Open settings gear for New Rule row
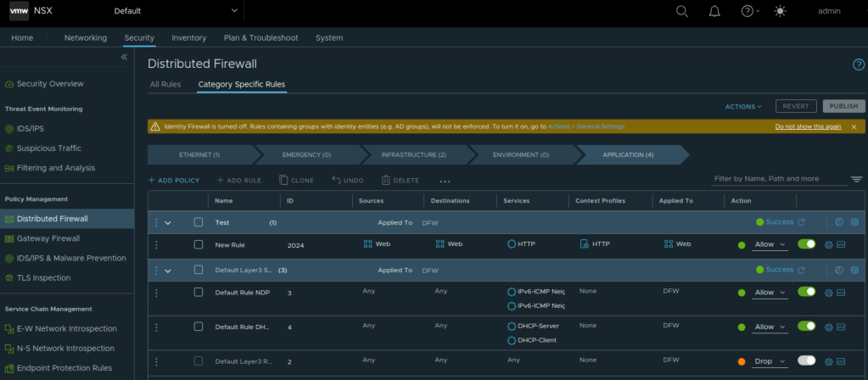This screenshot has height=380, width=868. pyautogui.click(x=829, y=244)
